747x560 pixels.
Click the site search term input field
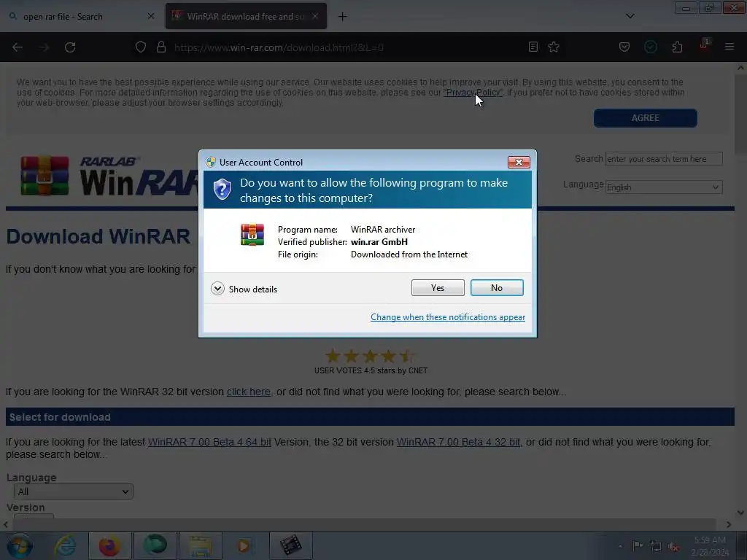click(664, 158)
